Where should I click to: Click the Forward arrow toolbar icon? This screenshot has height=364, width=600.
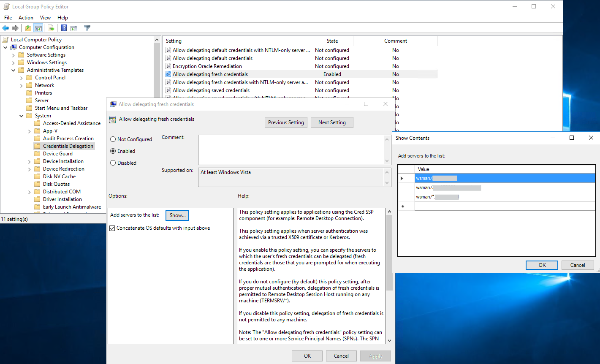tap(15, 28)
